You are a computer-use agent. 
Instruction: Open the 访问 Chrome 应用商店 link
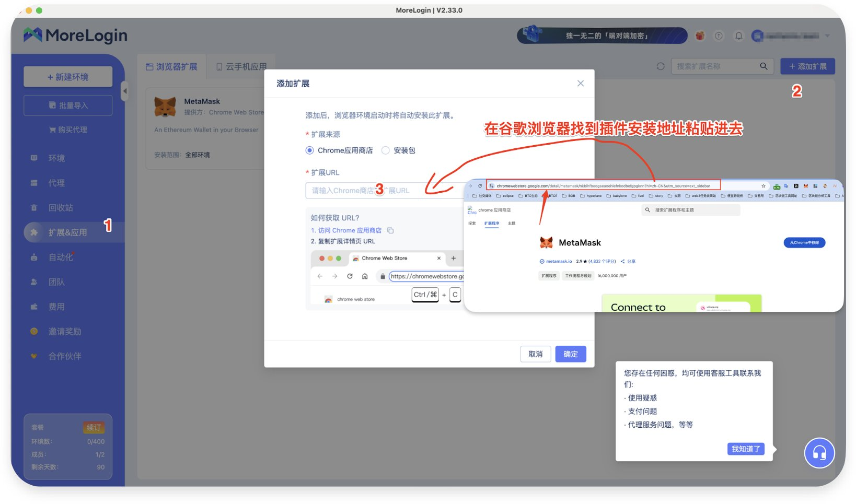[x=350, y=230]
